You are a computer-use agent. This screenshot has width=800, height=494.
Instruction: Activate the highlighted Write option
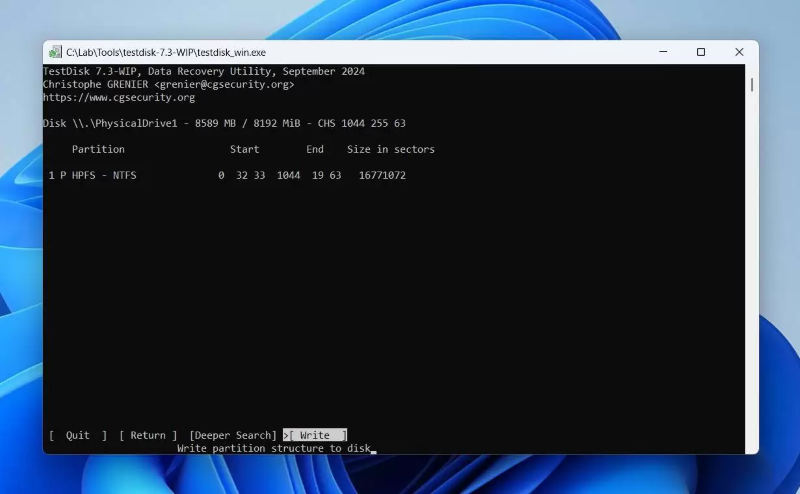(x=315, y=435)
